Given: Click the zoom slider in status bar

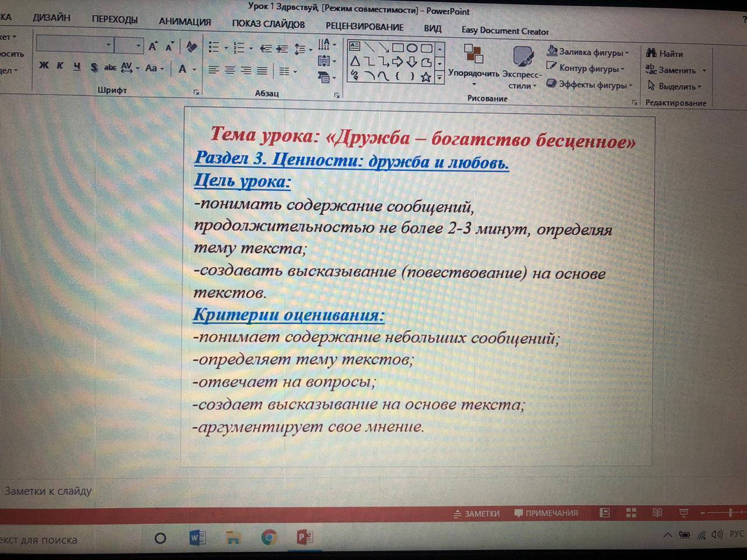Looking at the screenshot, I should (729, 513).
